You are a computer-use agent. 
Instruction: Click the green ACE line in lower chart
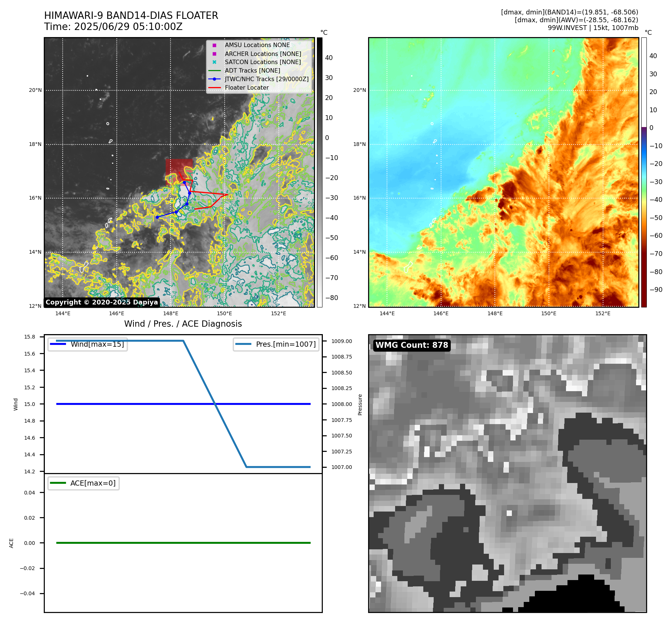[183, 543]
